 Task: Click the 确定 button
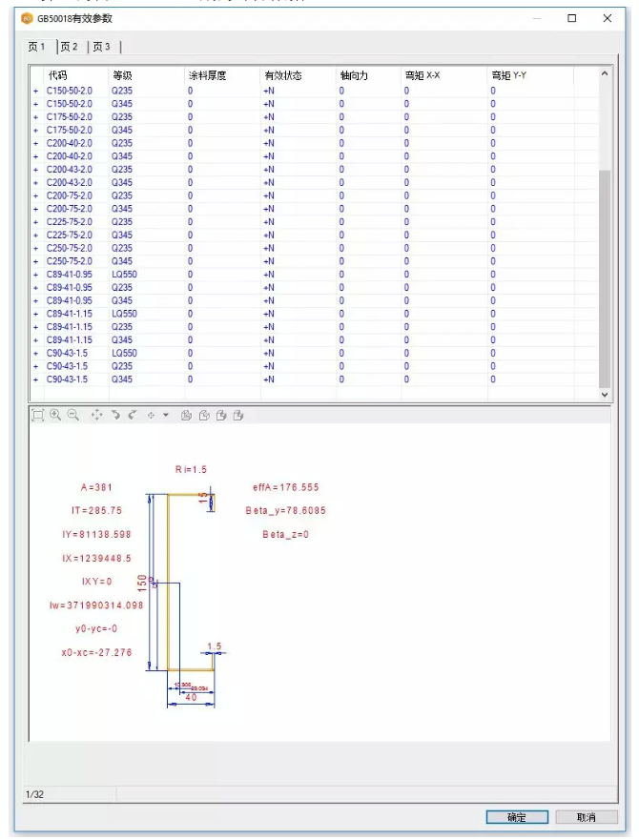[x=517, y=817]
